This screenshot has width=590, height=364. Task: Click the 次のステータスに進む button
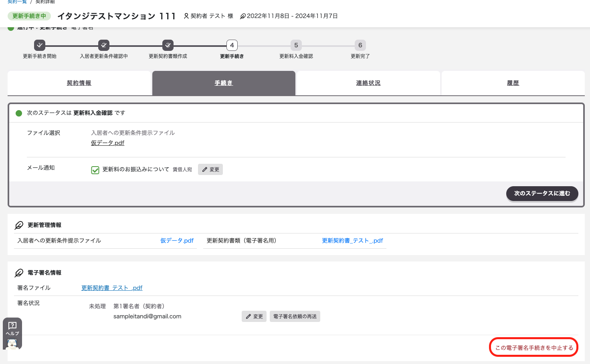pyautogui.click(x=542, y=193)
